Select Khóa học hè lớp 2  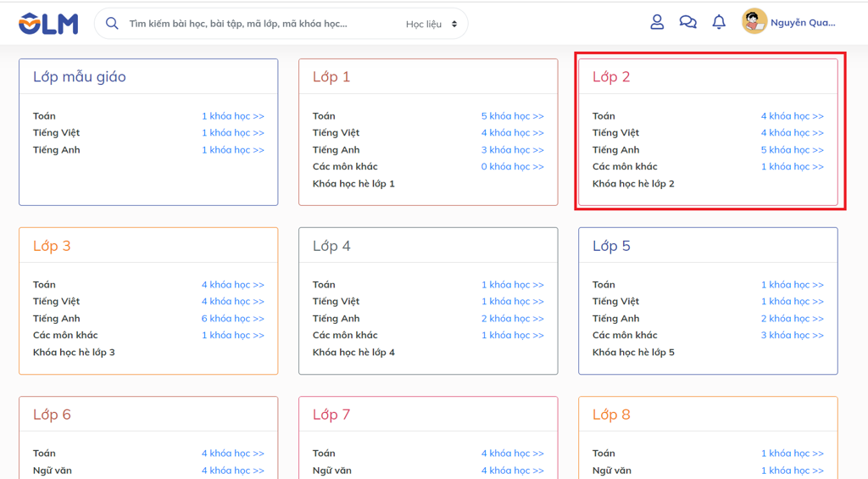point(633,183)
